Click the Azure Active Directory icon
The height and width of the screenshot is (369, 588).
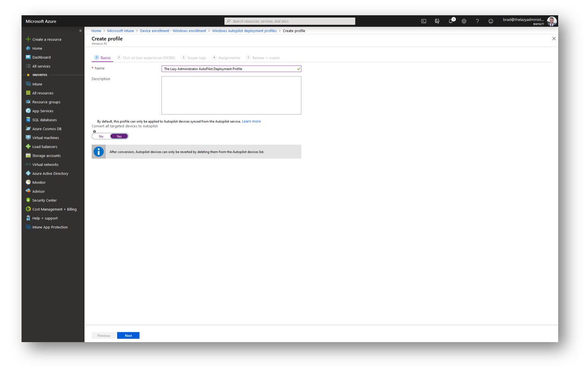tap(28, 173)
